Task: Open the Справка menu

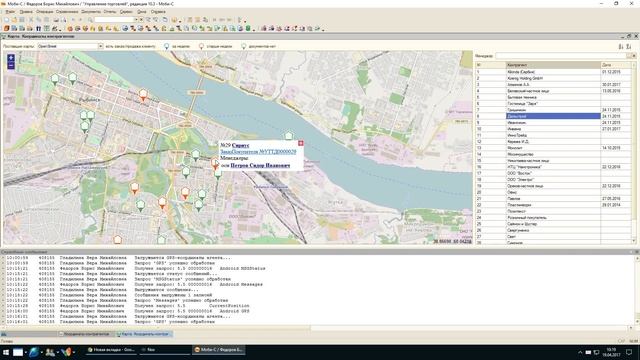Action: coord(158,12)
